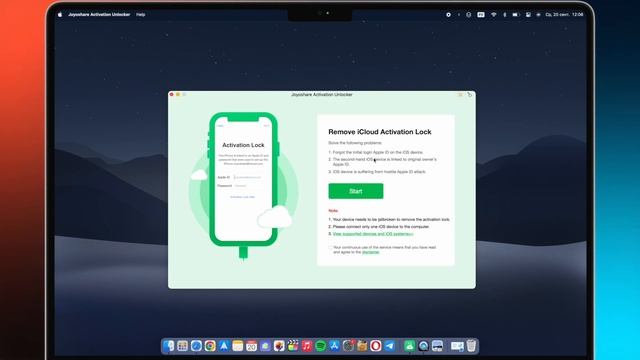Click the leftmost round status icon in the menu bar

pos(448,15)
